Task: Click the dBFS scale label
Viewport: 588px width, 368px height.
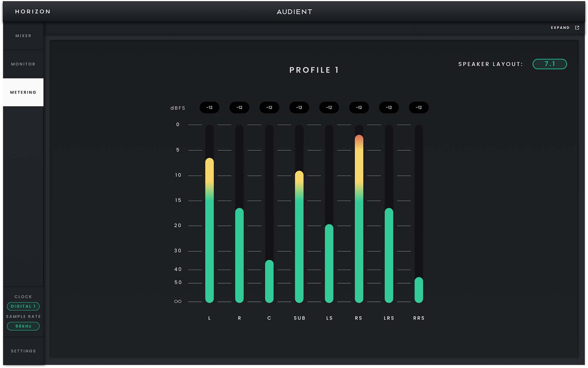Action: (178, 108)
